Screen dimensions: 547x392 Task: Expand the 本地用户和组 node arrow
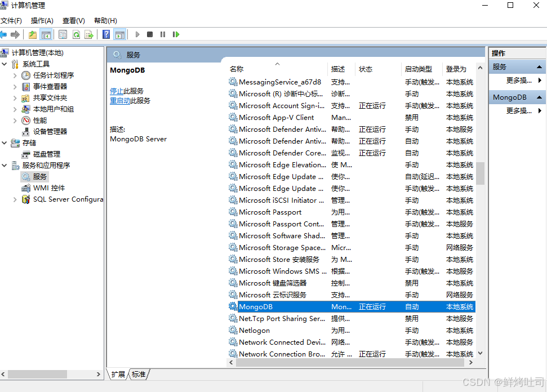coord(15,109)
